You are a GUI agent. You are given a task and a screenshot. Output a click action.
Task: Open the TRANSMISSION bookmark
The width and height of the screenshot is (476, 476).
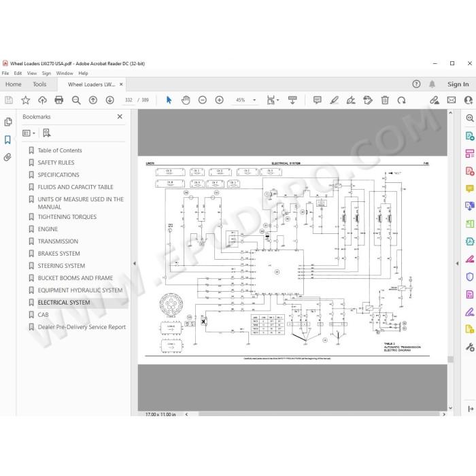tap(58, 241)
